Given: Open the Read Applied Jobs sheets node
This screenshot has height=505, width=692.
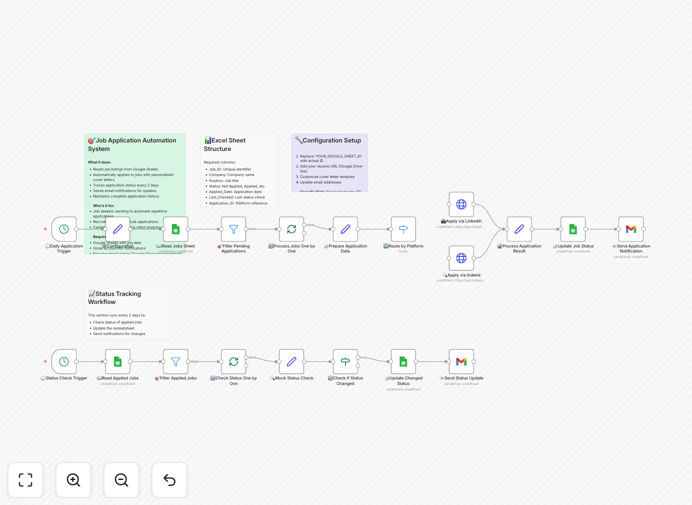Looking at the screenshot, I should pyautogui.click(x=118, y=362).
